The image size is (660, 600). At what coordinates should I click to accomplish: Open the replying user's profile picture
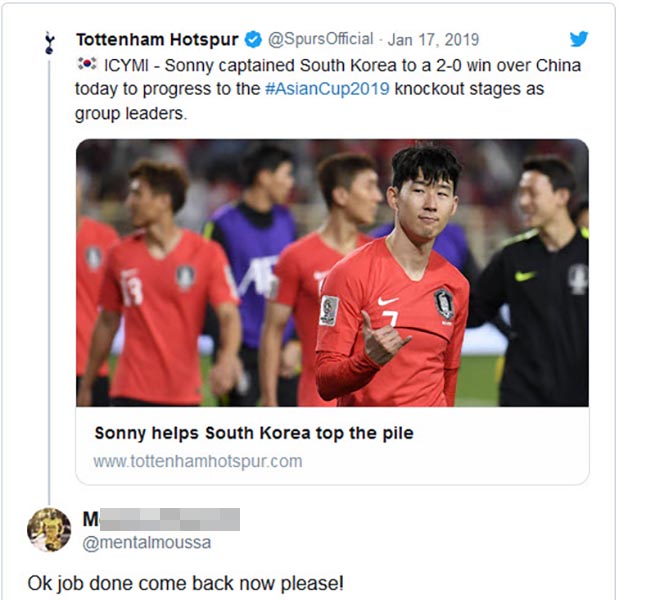point(48,529)
